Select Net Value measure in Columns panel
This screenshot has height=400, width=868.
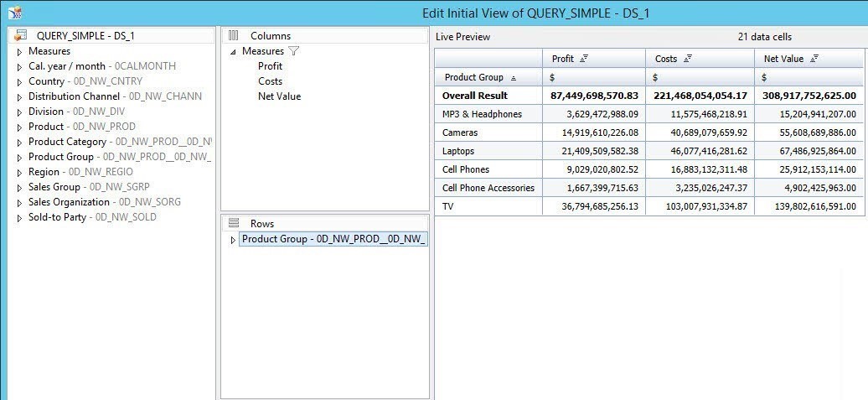pos(279,96)
